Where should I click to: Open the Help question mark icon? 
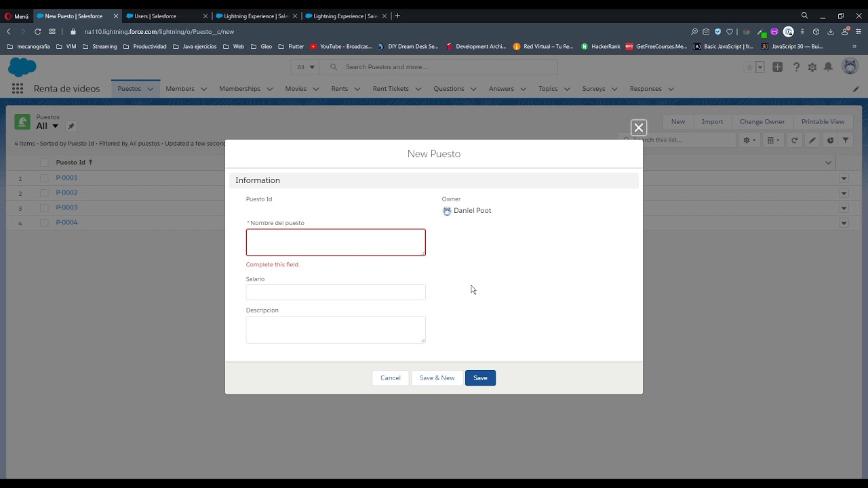(797, 67)
